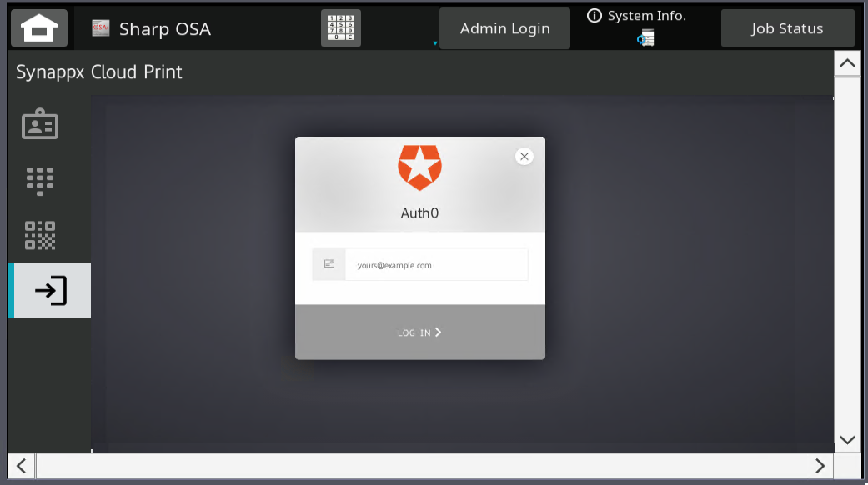Image resolution: width=868 pixels, height=485 pixels.
Task: Select the QR code login icon
Action: click(39, 236)
